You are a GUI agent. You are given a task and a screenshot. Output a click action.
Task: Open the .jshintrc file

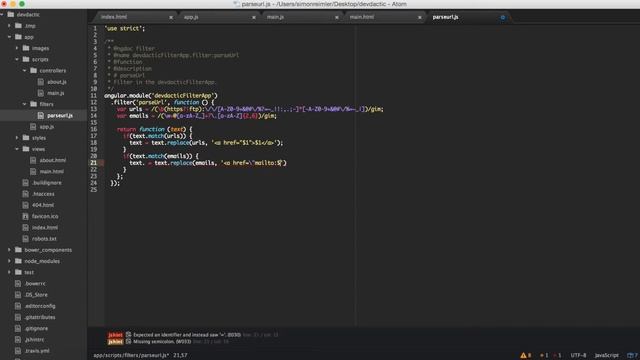pyautogui.click(x=34, y=339)
